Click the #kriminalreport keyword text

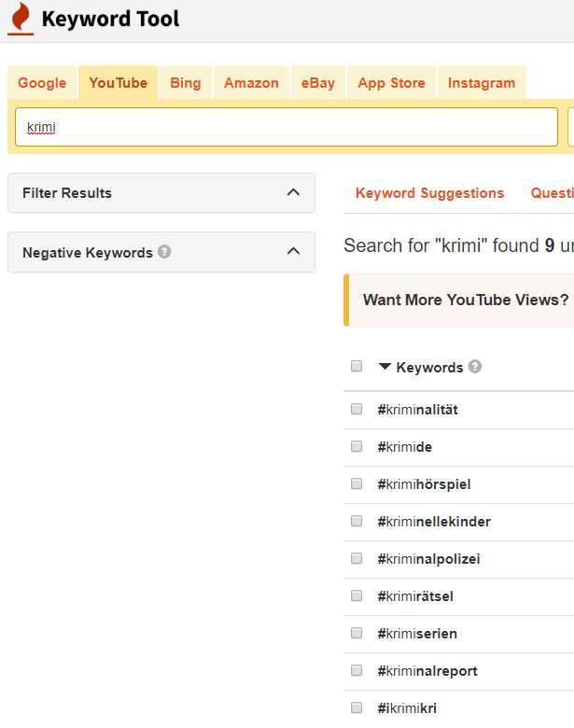[x=427, y=671]
